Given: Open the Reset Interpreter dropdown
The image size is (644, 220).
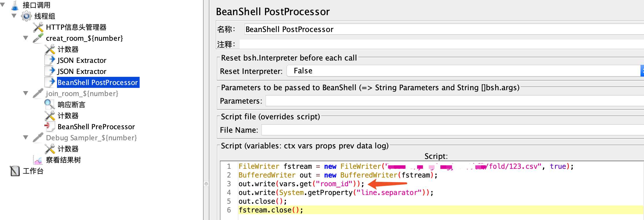Looking at the screenshot, I should pyautogui.click(x=465, y=71).
